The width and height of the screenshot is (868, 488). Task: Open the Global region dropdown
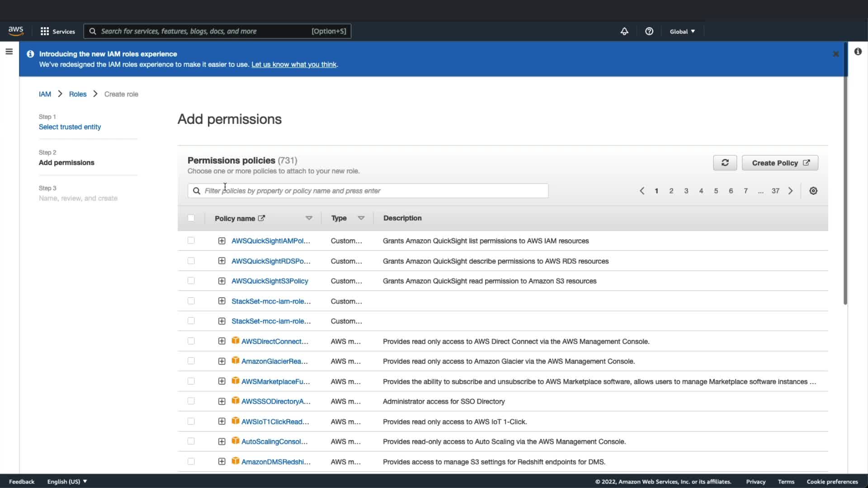682,31
